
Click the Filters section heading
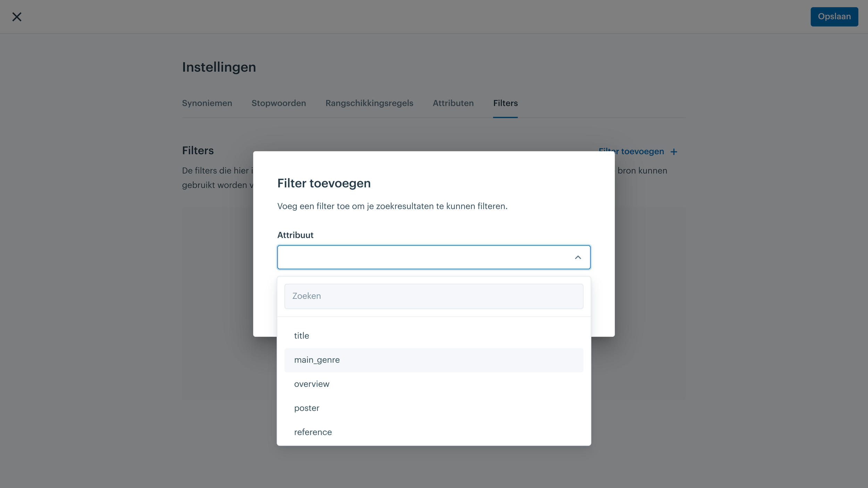(x=198, y=150)
